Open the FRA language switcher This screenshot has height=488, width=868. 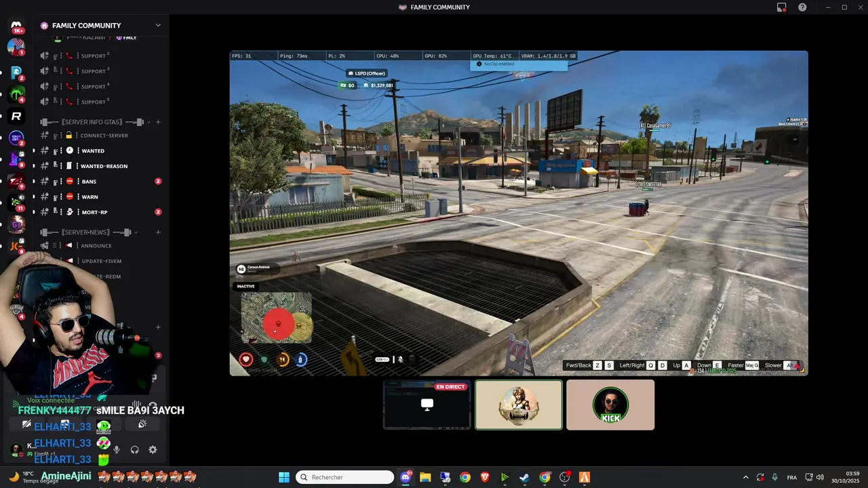(792, 477)
